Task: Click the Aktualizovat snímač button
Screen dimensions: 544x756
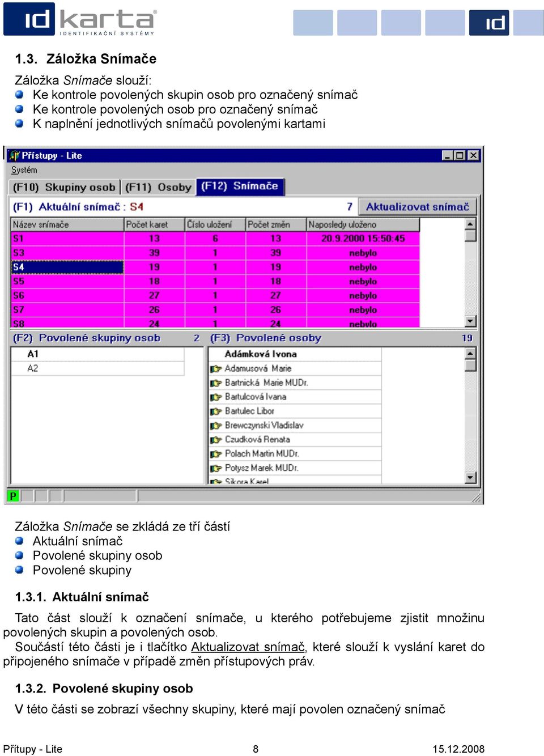Action: pos(418,207)
